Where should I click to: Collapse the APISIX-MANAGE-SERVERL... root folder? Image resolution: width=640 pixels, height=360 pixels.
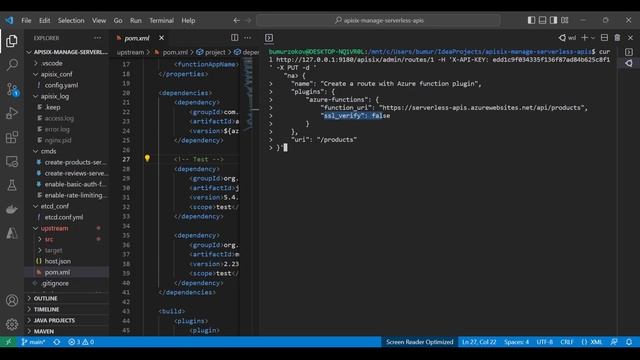[67, 52]
